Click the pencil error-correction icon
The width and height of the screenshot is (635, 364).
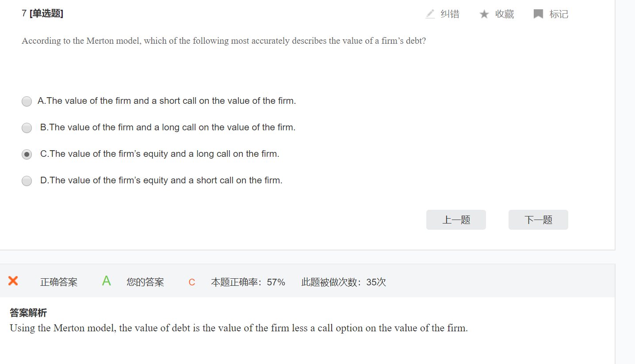coord(430,14)
